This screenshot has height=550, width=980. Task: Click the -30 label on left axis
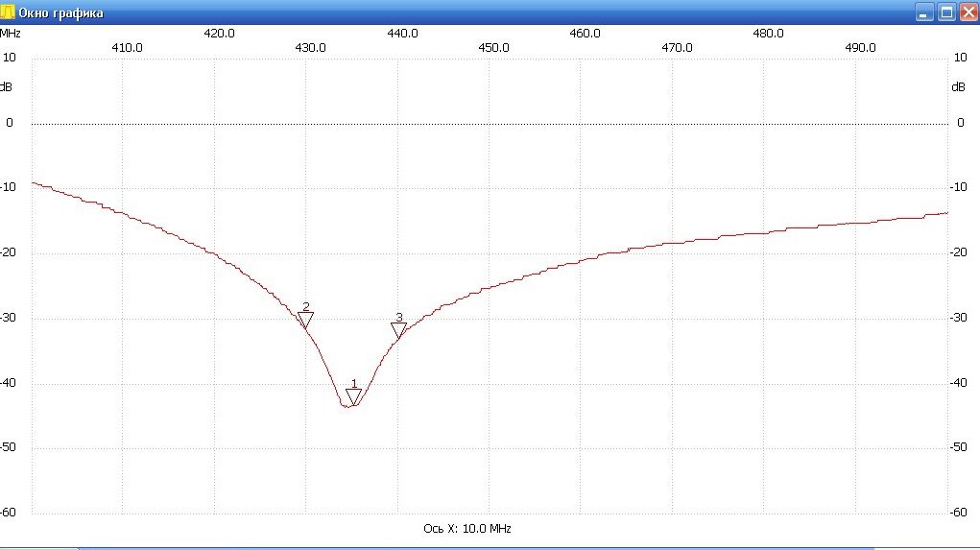[9, 318]
